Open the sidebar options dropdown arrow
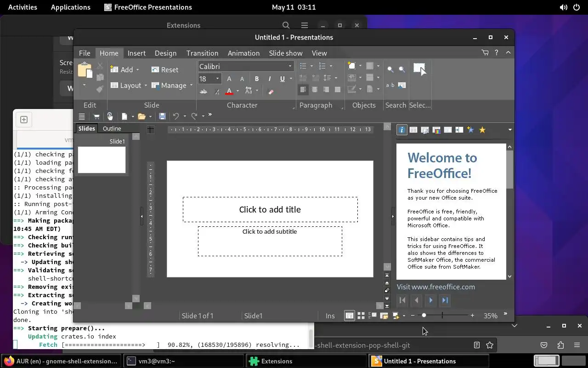The image size is (588, 368). [x=509, y=130]
